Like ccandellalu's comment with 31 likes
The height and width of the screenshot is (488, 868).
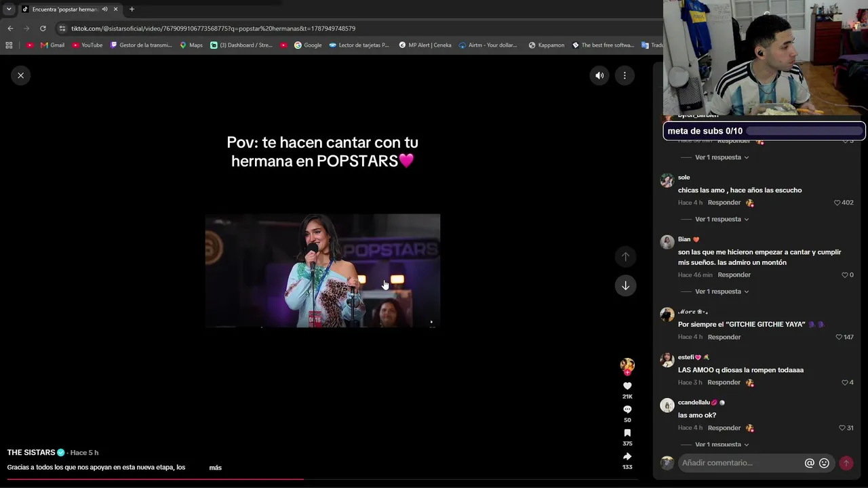[842, 428]
